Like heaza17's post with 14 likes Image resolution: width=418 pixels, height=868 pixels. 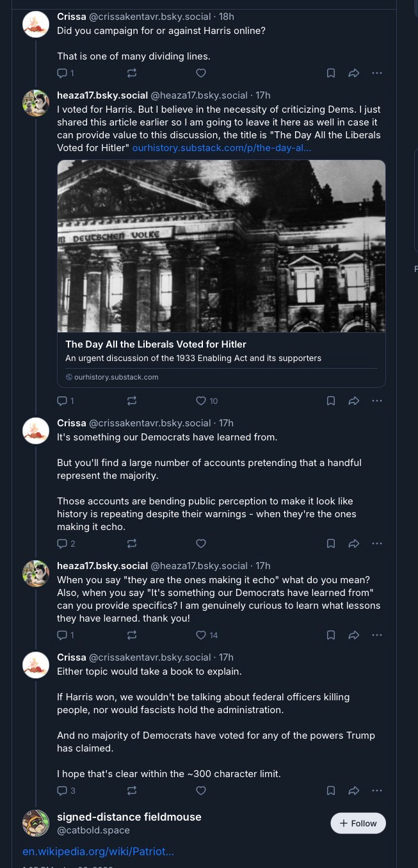201,635
